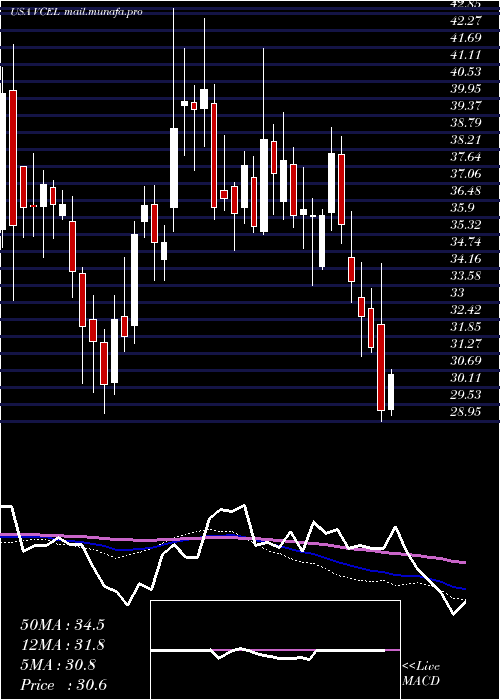
Task: Click the 37.06 price axis label
Action: pyautogui.click(x=466, y=174)
